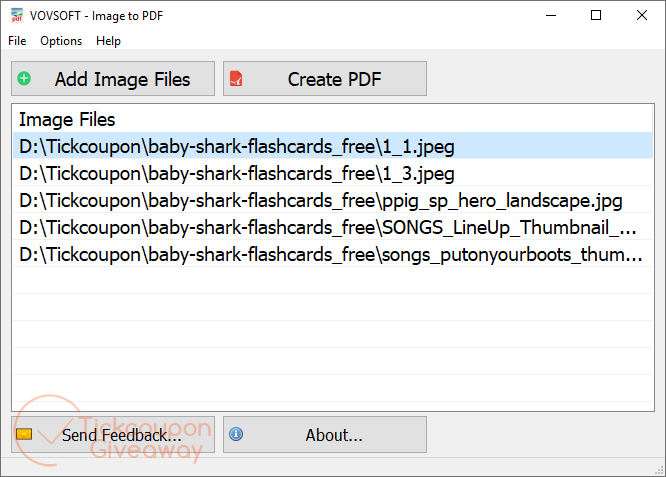Viewport: 666px width, 477px height.
Task: Select the ppig_sp_hero_landscape.jpg row
Action: tap(333, 200)
